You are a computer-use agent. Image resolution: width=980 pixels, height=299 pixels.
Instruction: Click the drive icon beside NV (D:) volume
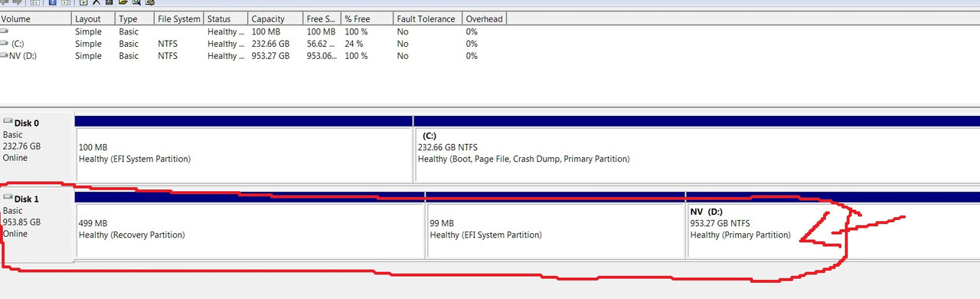coord(5,56)
